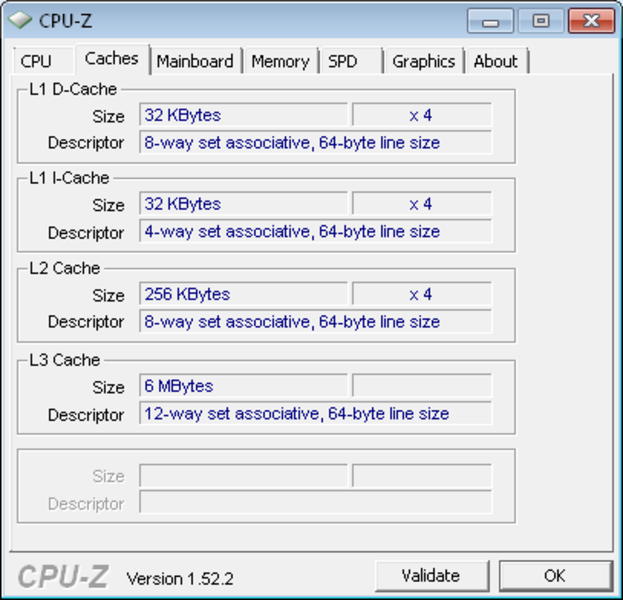Screen dimensions: 623x600
Task: Go to the Memory tab
Action: point(281,61)
